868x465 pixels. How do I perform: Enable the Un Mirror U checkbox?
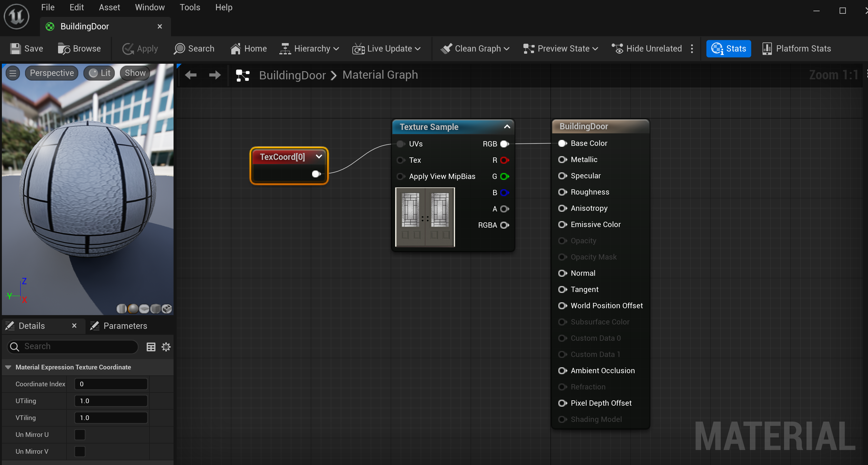80,434
